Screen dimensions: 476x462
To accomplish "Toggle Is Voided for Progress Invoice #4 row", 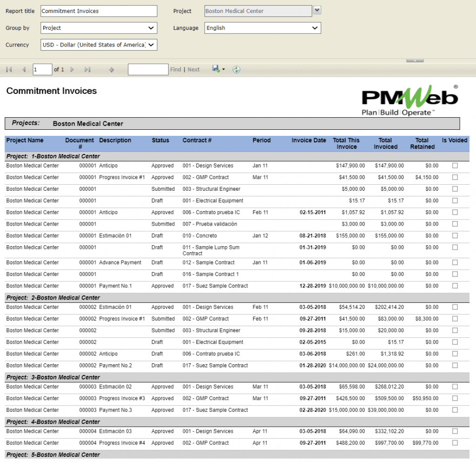I will point(455,443).
